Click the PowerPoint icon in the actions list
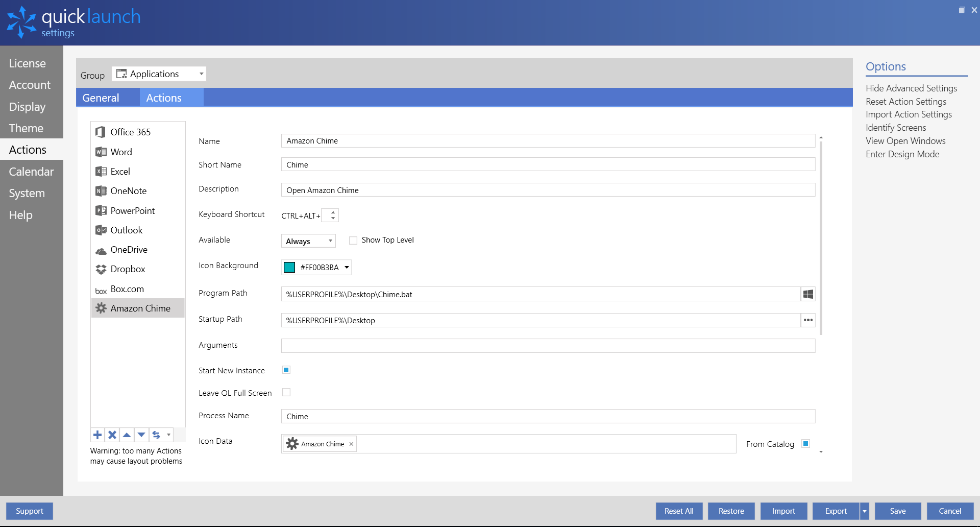The width and height of the screenshot is (980, 527). coord(101,211)
